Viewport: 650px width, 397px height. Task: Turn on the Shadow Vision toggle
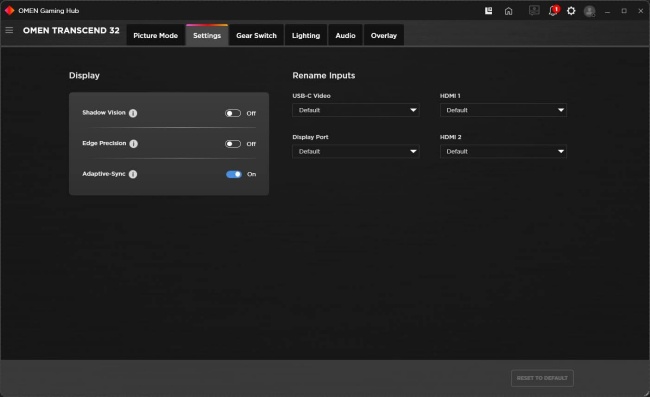click(x=233, y=113)
